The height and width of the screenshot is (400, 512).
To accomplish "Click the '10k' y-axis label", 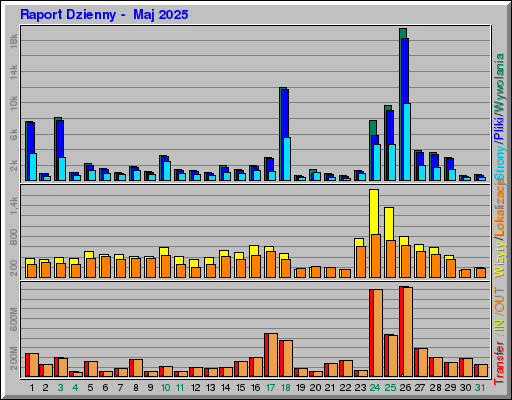I will click(14, 103).
